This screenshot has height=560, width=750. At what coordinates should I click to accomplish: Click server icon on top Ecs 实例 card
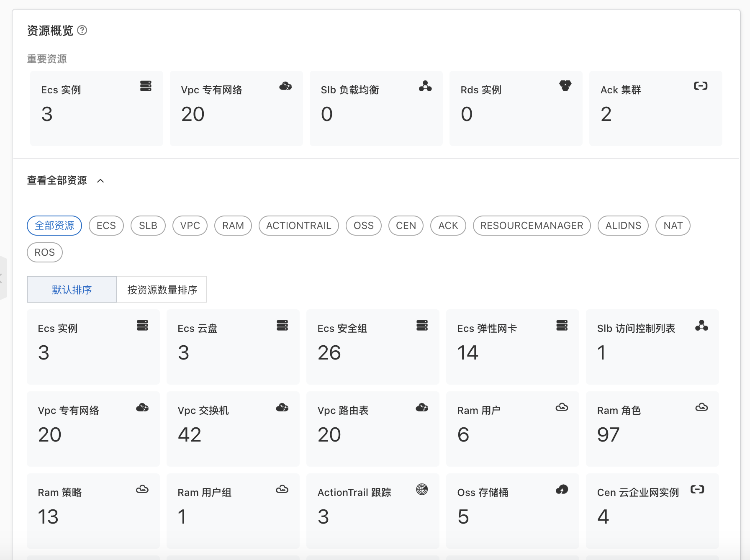click(x=146, y=86)
